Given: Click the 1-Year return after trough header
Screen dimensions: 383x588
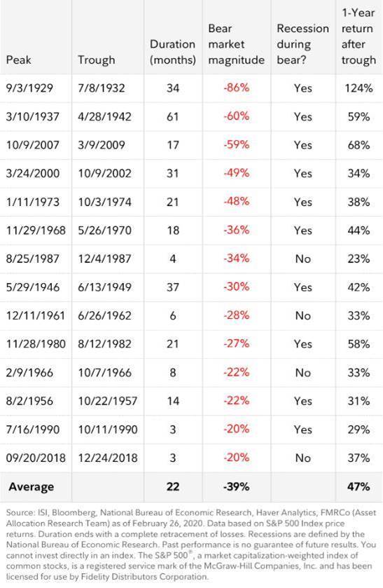Looking at the screenshot, I should coord(358,36).
